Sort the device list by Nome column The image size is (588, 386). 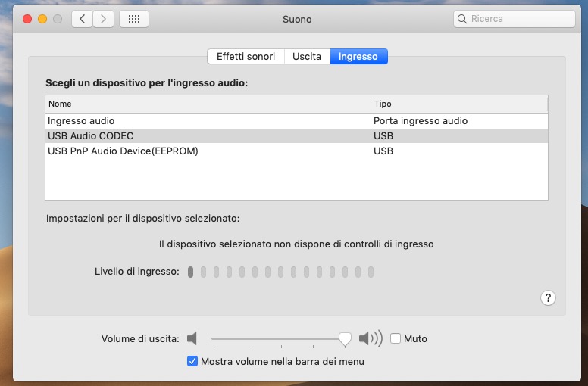click(207, 104)
